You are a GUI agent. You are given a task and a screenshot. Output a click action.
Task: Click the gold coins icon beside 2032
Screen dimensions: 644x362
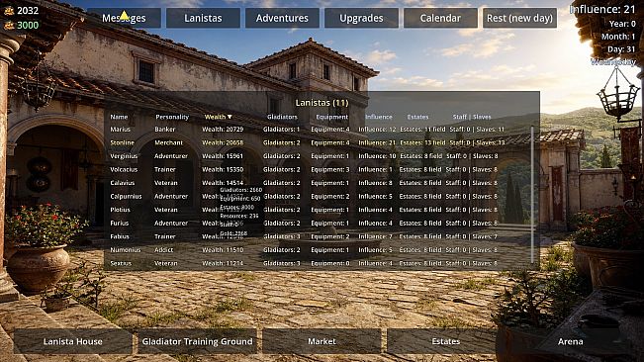9,11
